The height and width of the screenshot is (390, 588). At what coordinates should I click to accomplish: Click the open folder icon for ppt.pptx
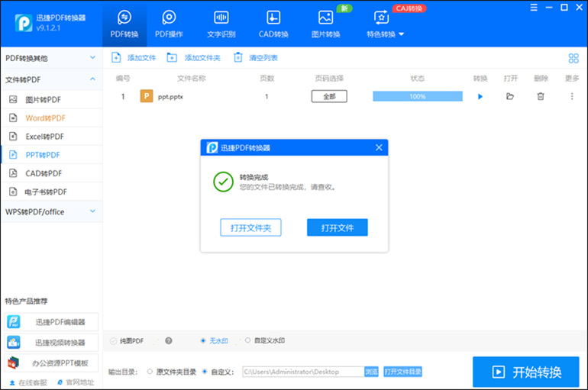coord(510,96)
